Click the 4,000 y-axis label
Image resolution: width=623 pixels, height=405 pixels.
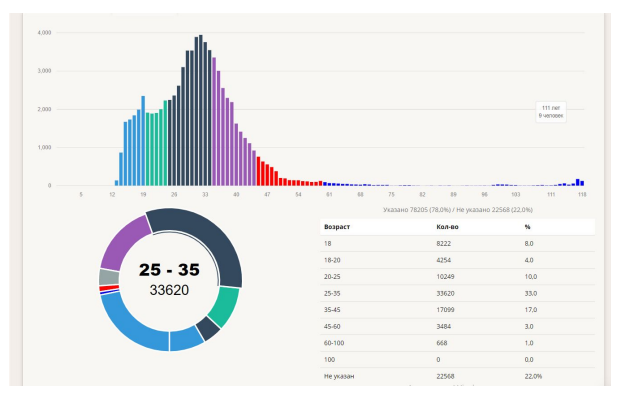(x=44, y=33)
